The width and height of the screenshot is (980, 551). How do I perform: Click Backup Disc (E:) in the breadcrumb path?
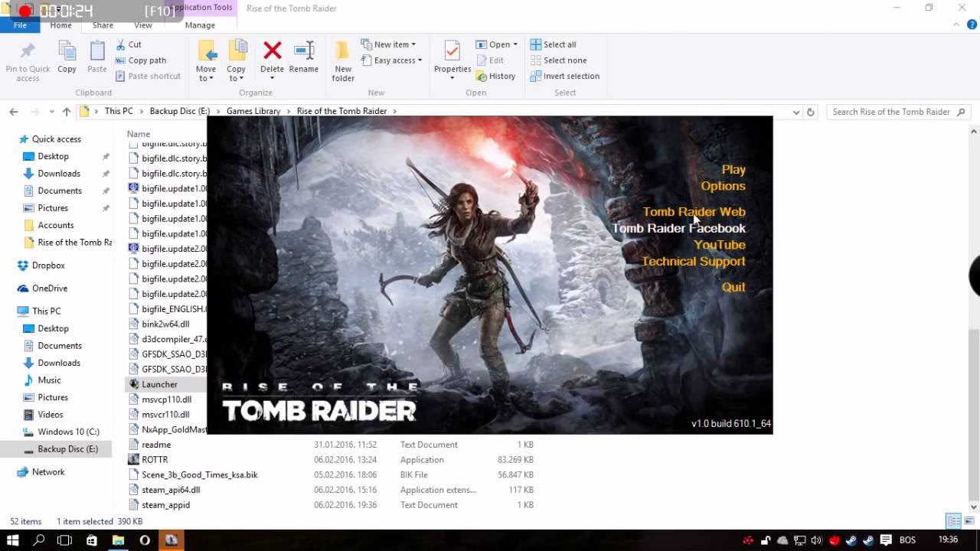pos(179,111)
